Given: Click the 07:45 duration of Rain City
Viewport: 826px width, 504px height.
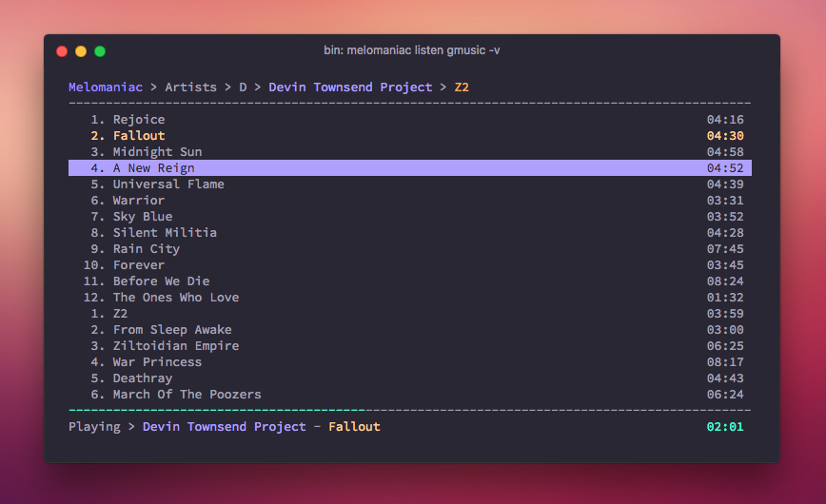Looking at the screenshot, I should click(725, 248).
